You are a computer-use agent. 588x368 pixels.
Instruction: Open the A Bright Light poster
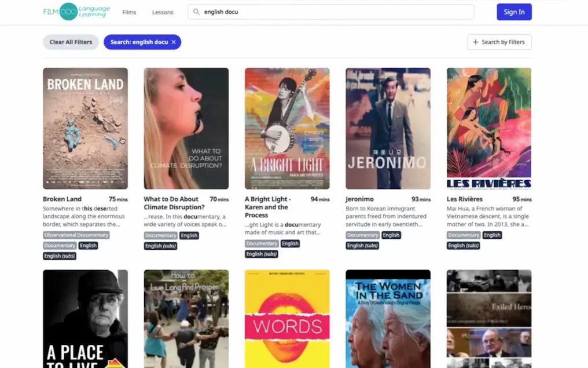tap(287, 129)
